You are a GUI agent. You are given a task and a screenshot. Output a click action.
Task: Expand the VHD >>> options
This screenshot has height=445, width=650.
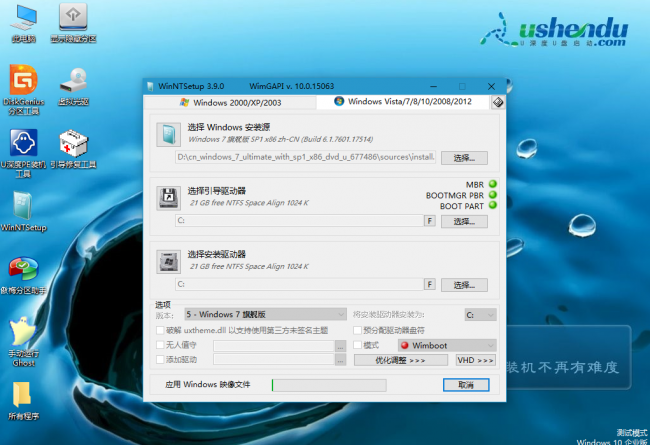(x=476, y=360)
